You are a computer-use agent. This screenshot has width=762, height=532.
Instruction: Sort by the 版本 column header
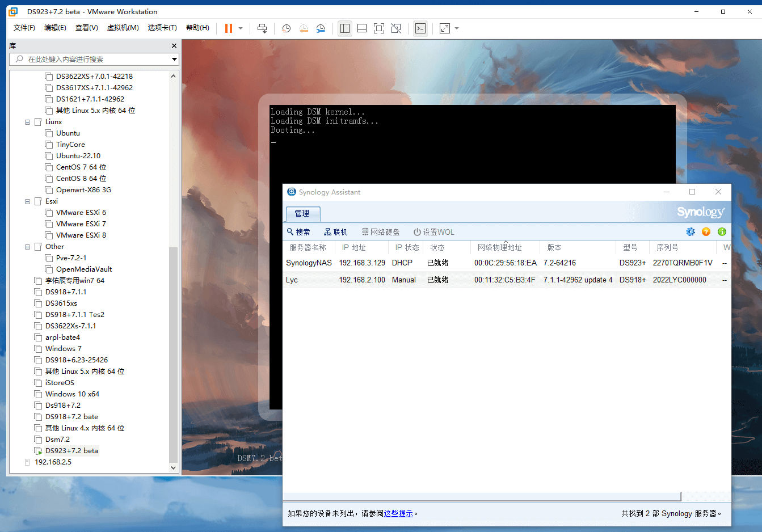coord(578,248)
